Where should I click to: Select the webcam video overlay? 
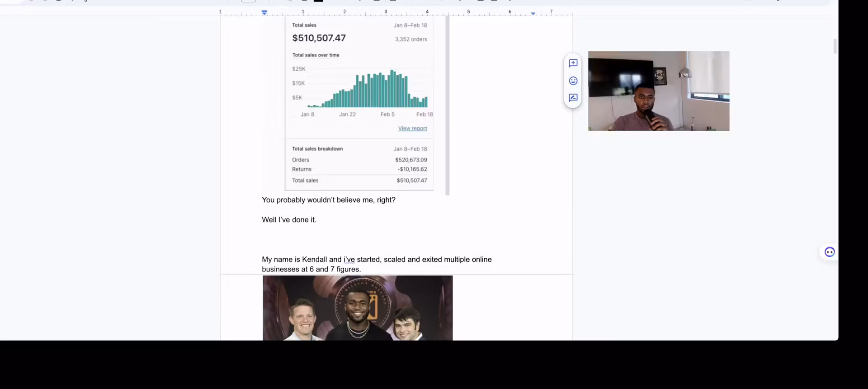(x=658, y=91)
